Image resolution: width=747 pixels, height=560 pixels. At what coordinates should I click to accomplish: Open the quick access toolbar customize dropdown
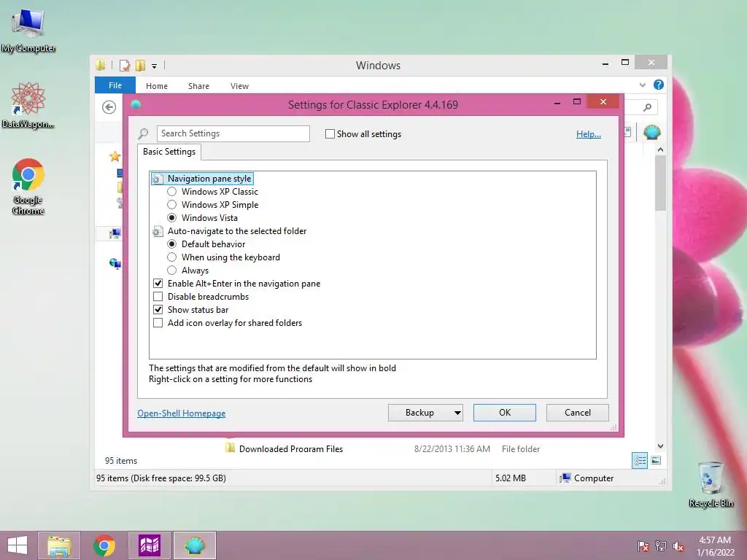pyautogui.click(x=155, y=66)
